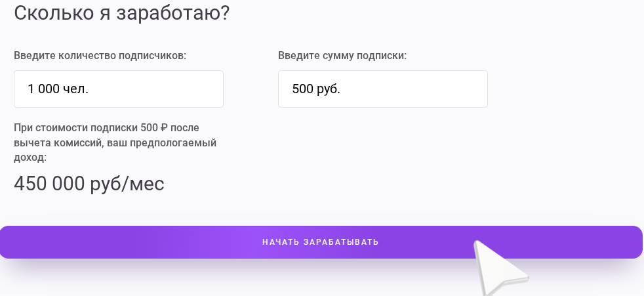644x296 pixels.
Task: Click the label "Введите количество подписчиков:"
Action: click(100, 56)
